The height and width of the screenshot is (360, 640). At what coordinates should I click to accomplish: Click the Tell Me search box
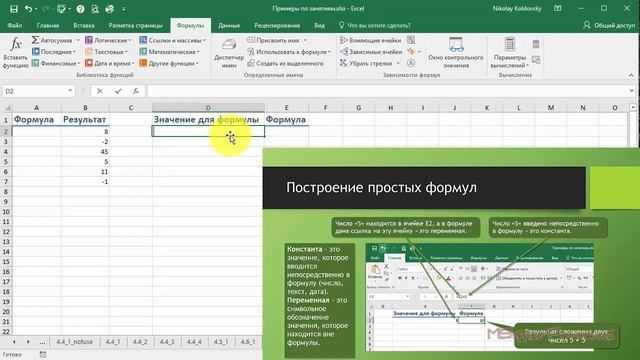point(375,25)
